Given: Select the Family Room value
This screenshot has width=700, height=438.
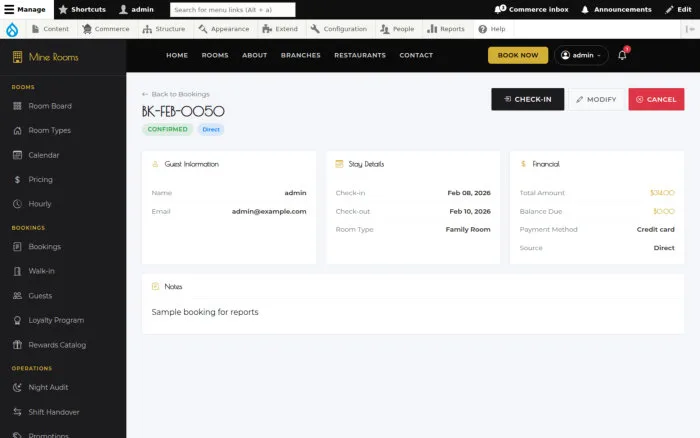Looking at the screenshot, I should (468, 229).
